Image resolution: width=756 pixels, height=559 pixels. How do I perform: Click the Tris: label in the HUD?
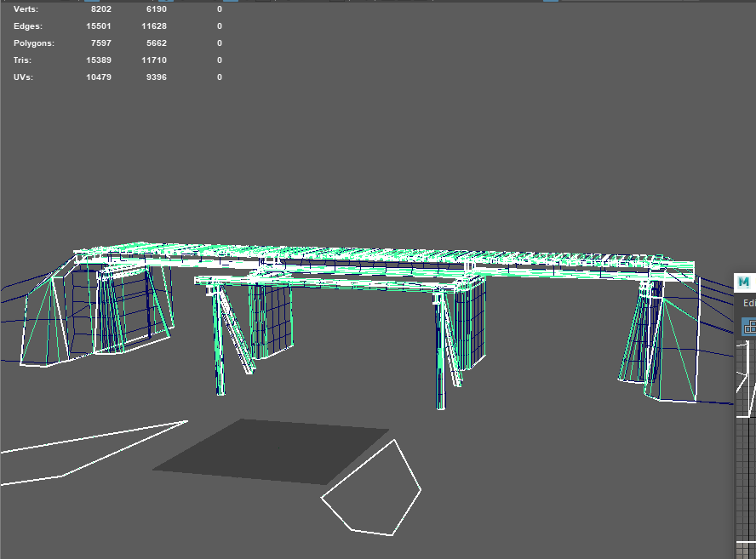point(23,60)
